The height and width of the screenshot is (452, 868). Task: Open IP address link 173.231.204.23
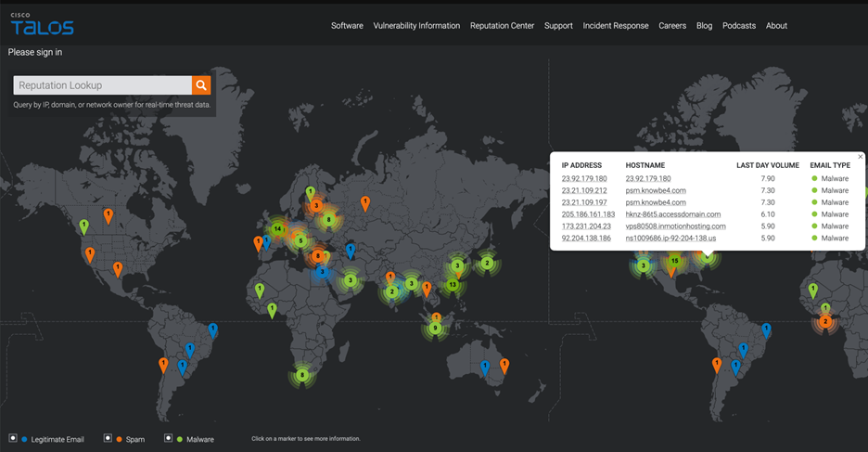click(x=586, y=226)
